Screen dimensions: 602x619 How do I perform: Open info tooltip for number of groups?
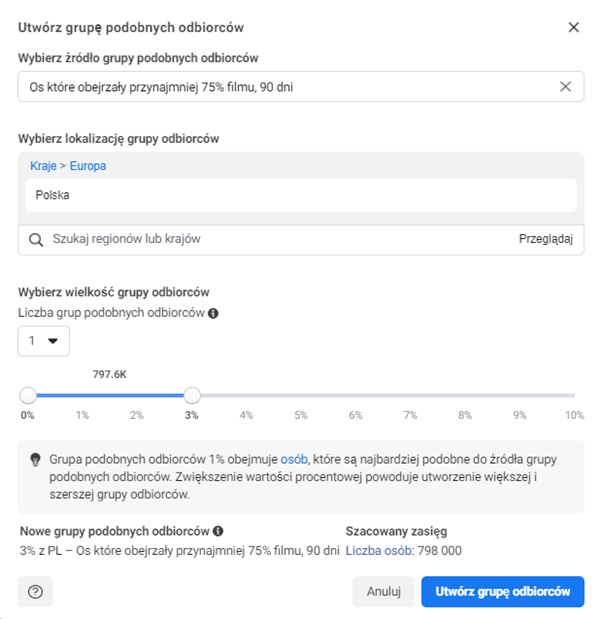(213, 313)
